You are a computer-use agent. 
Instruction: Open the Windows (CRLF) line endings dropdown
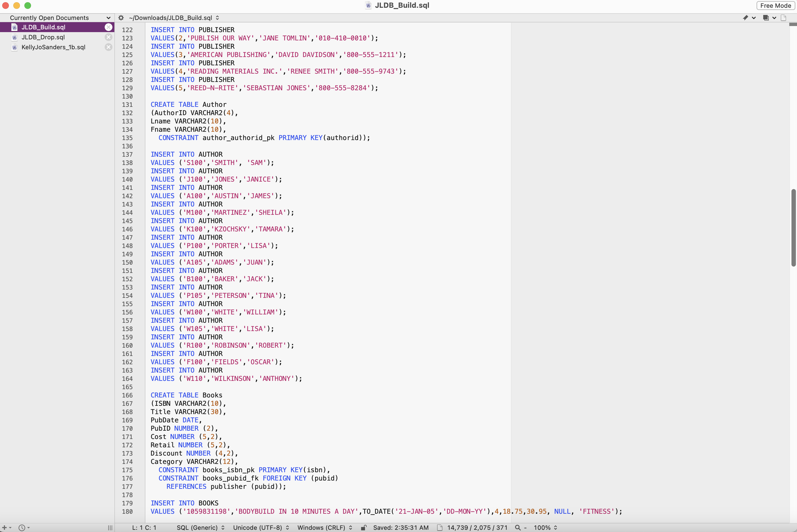pos(325,528)
